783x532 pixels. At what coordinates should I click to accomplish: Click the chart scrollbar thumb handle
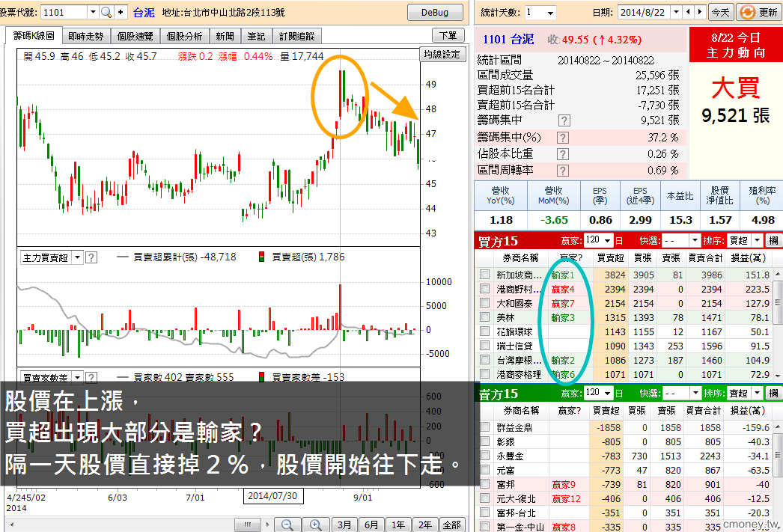click(248, 525)
